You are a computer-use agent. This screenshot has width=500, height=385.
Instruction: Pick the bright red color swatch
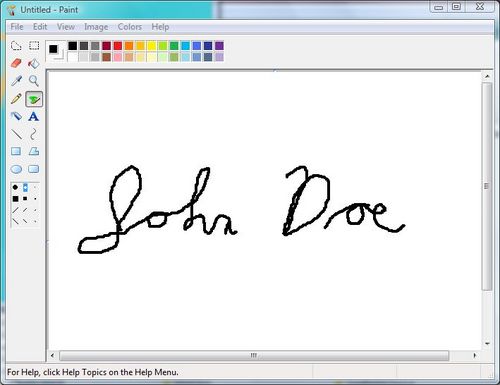pyautogui.click(x=118, y=46)
